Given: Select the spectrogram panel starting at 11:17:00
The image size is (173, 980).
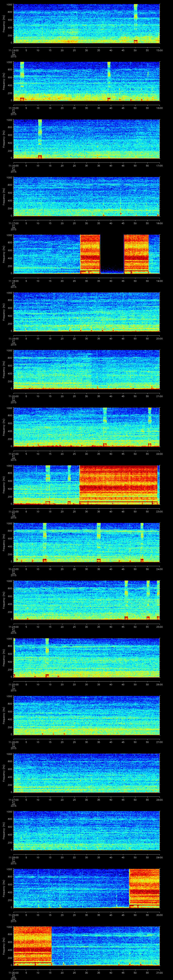Looking at the screenshot, I should click(86, 196).
